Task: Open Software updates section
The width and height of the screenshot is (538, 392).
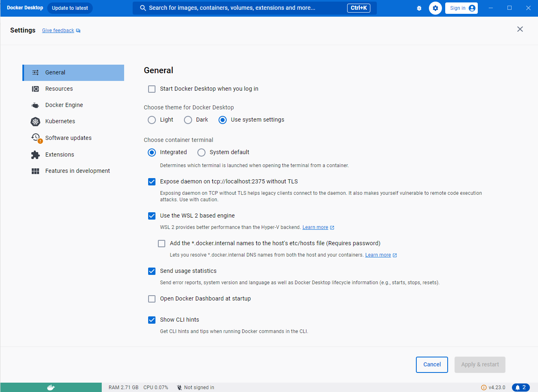Action: [x=73, y=138]
